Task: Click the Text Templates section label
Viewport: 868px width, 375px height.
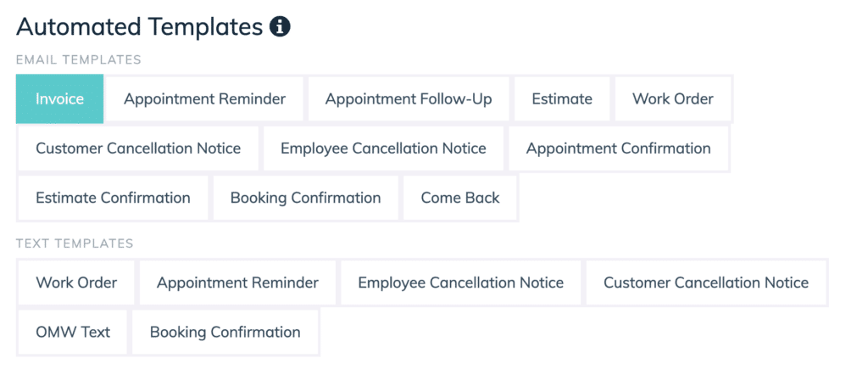Action: coord(75,243)
